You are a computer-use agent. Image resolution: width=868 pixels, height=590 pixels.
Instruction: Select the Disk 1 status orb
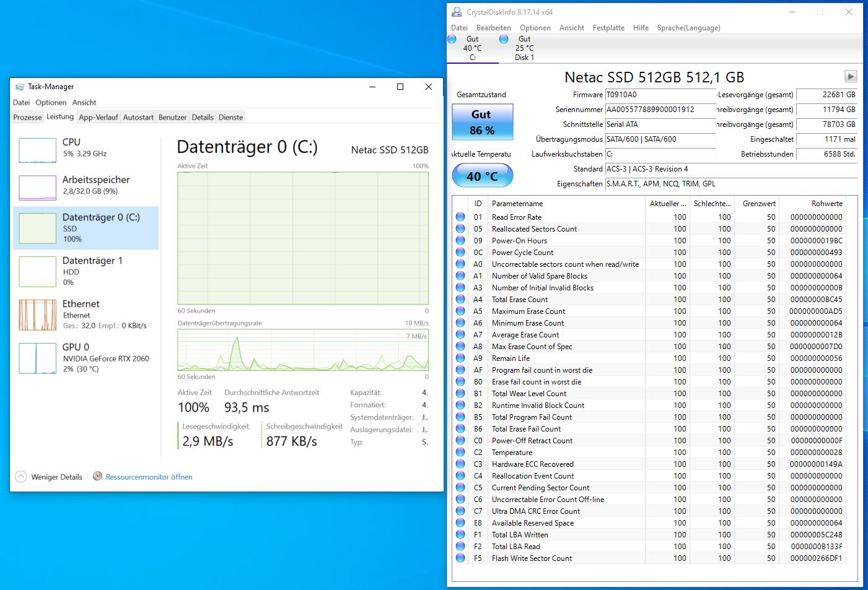click(504, 39)
